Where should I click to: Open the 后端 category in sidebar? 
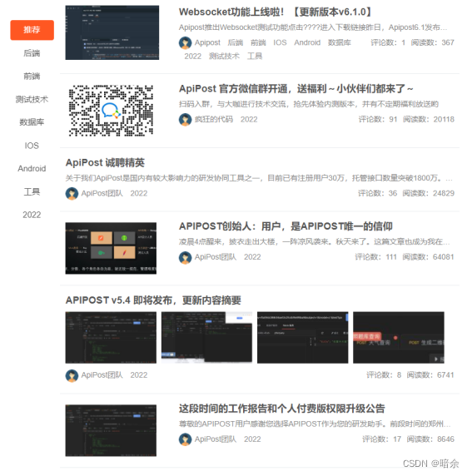tap(32, 53)
